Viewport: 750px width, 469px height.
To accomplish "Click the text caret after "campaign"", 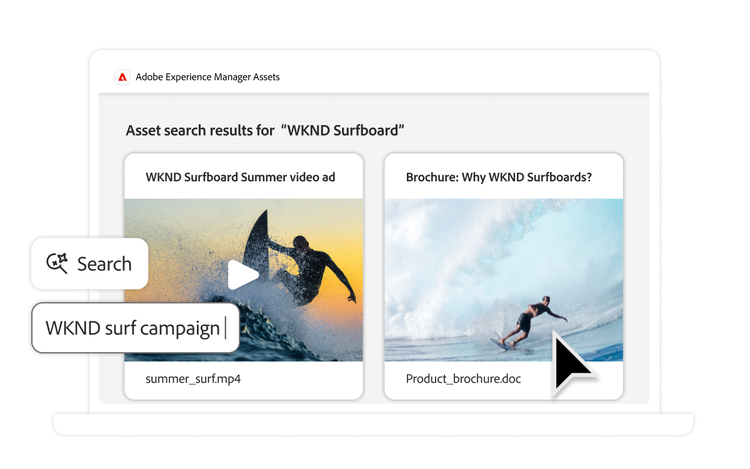I will click(226, 328).
